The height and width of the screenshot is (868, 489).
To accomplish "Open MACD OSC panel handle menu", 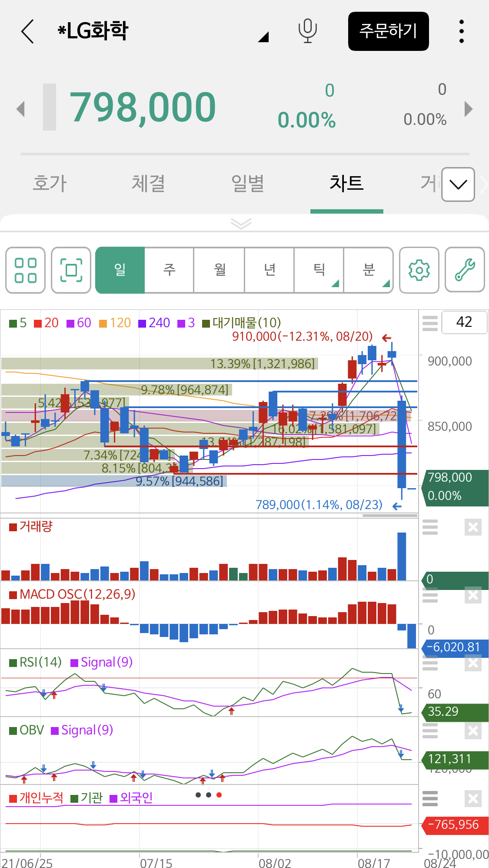I will pyautogui.click(x=430, y=595).
